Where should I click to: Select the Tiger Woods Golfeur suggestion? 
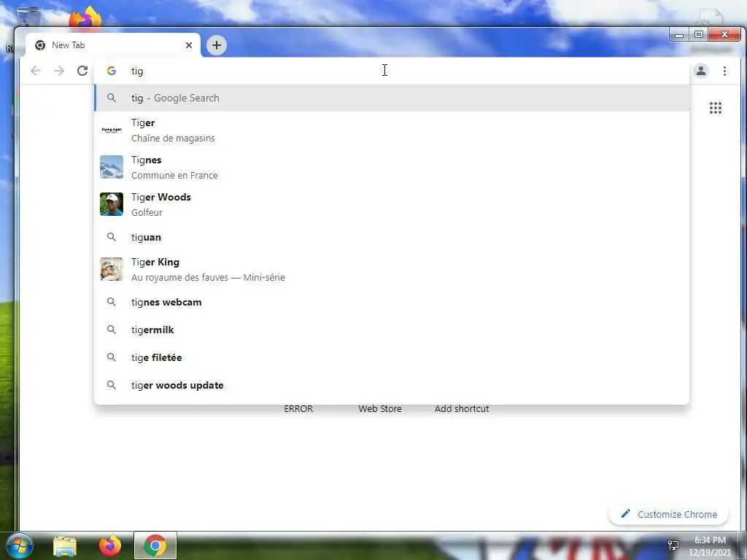coord(392,204)
